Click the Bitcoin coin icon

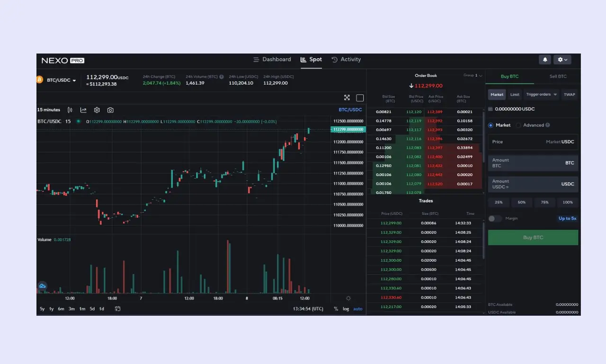(39, 80)
